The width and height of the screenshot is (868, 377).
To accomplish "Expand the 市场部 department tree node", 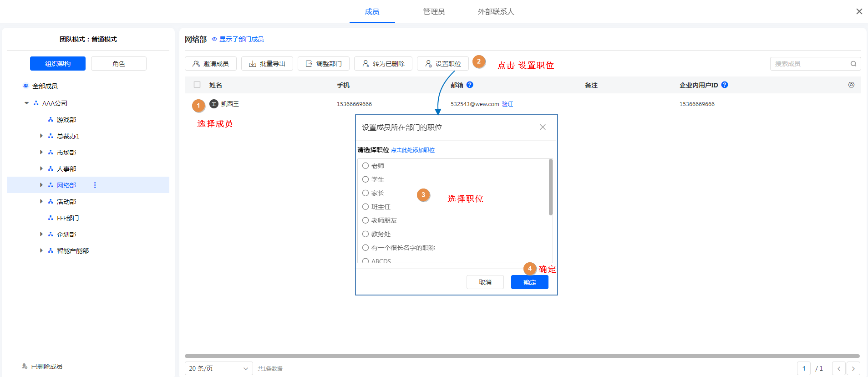I will point(41,152).
